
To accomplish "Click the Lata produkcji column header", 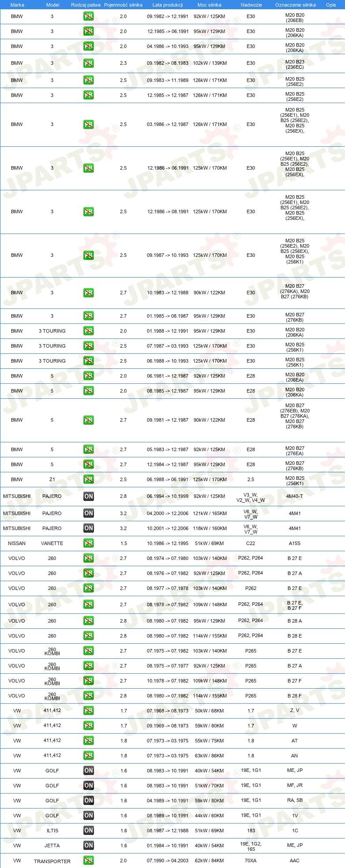I will point(168,5).
